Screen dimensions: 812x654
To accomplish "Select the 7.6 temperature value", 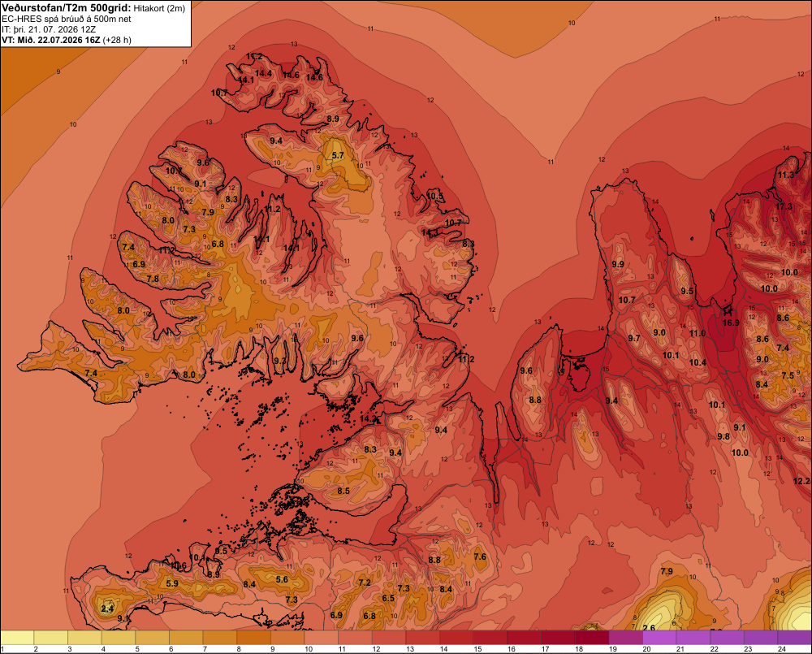I will 480,557.
